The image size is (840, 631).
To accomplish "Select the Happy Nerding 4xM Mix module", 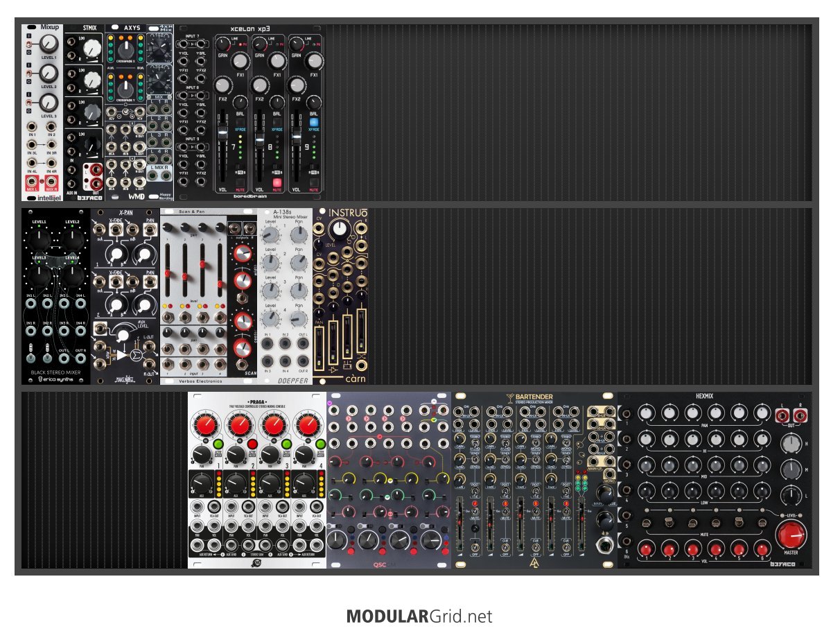I will point(161,113).
